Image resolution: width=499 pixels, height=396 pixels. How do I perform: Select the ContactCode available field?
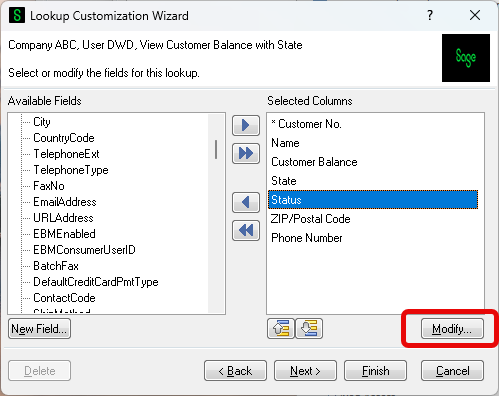pos(64,298)
